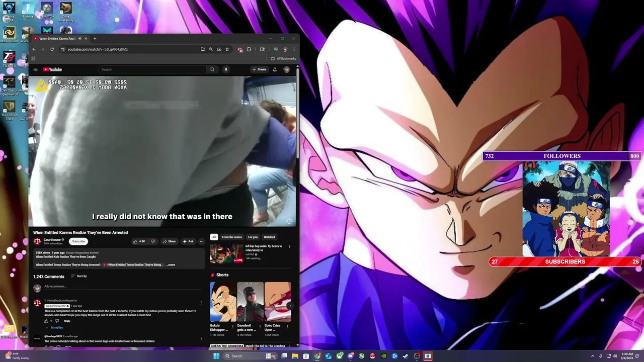644x362 pixels.
Task: Open volume control in system tray
Action: tap(614, 356)
